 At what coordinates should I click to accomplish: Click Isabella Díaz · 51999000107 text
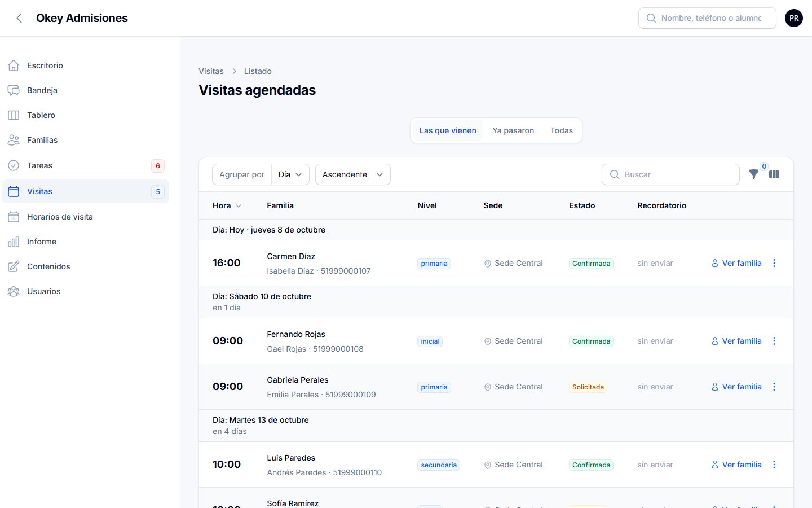tap(319, 271)
